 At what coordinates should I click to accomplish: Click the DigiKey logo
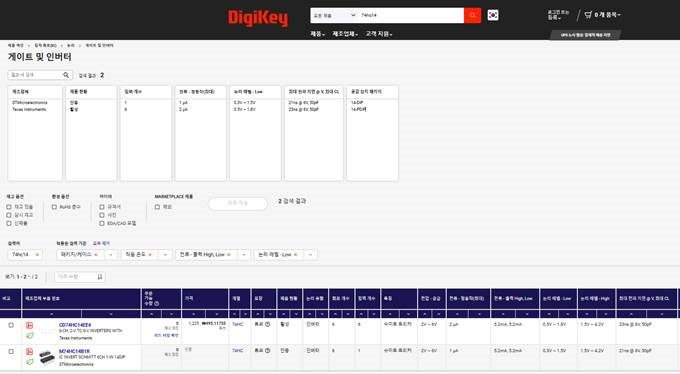point(258,18)
